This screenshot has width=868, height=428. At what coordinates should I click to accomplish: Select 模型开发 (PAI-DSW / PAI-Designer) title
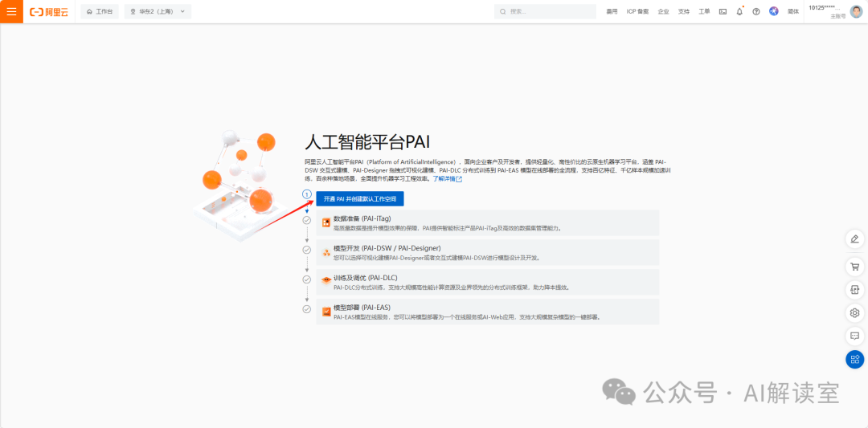pos(387,248)
